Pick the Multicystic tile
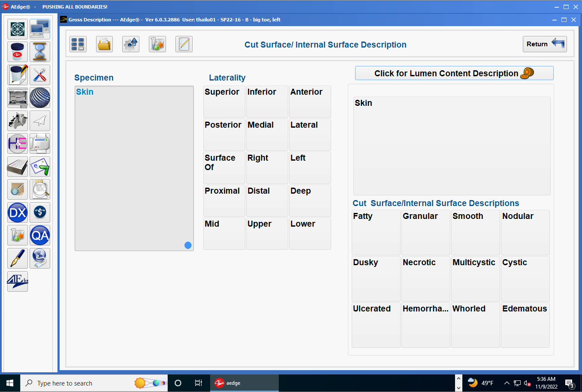This screenshot has width=582, height=392. (476, 279)
